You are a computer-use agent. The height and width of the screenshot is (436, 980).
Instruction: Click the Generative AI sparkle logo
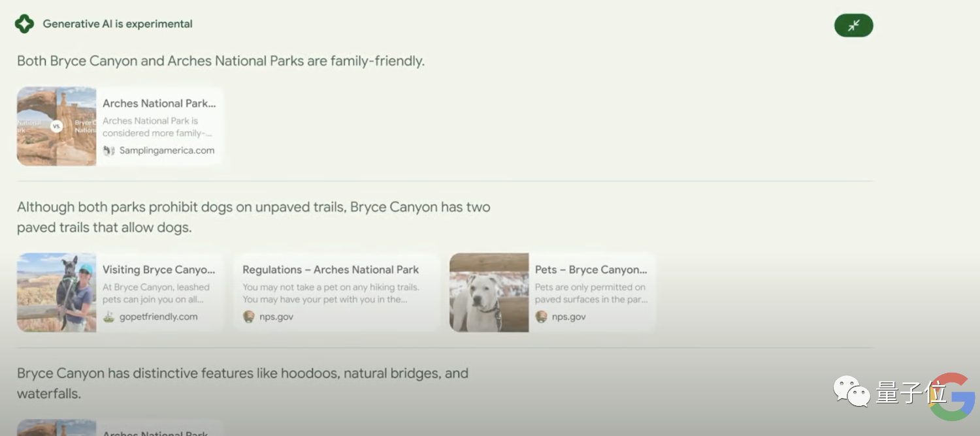pos(24,24)
